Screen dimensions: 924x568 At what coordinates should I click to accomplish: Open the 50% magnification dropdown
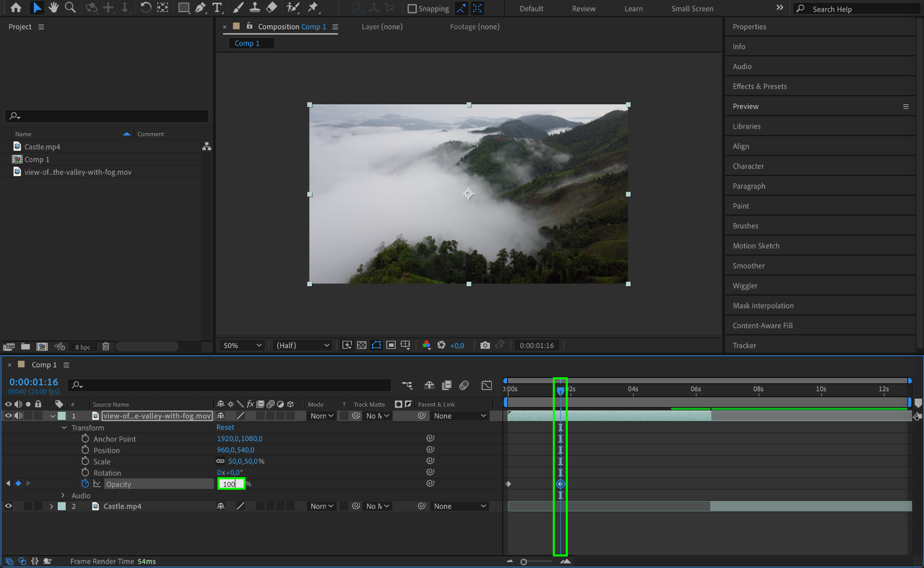[242, 345]
